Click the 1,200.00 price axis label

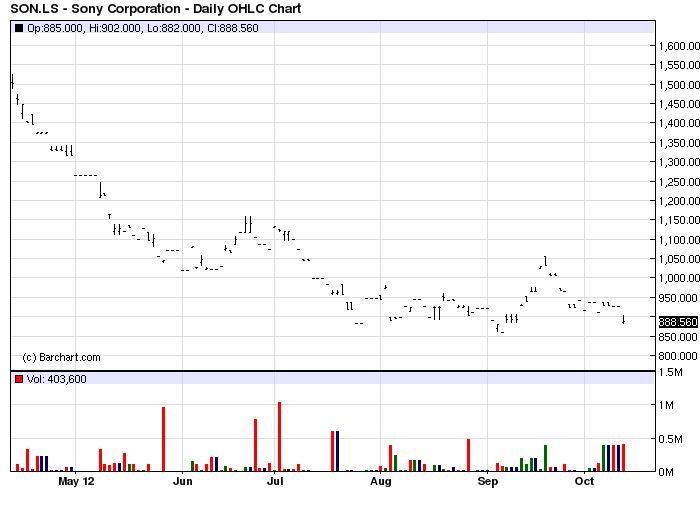pyautogui.click(x=679, y=201)
